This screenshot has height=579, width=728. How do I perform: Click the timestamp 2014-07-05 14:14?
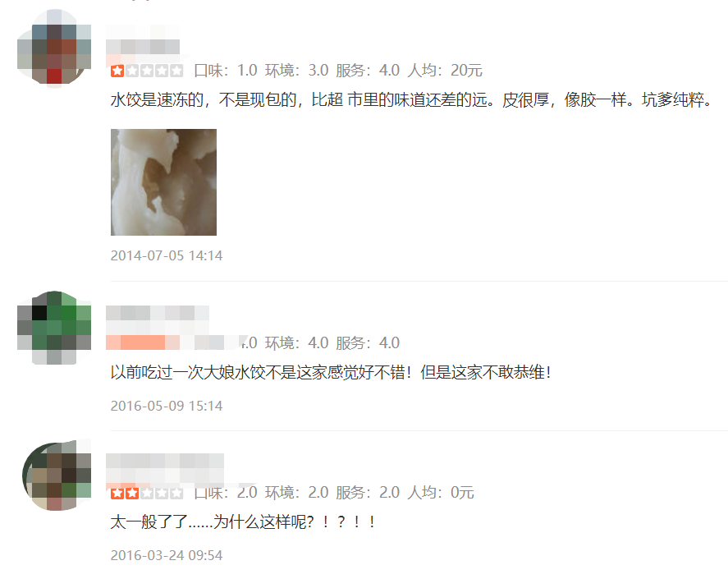pos(167,255)
